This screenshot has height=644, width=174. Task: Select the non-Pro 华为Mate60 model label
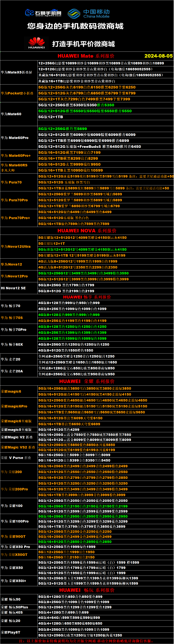pos(11,114)
